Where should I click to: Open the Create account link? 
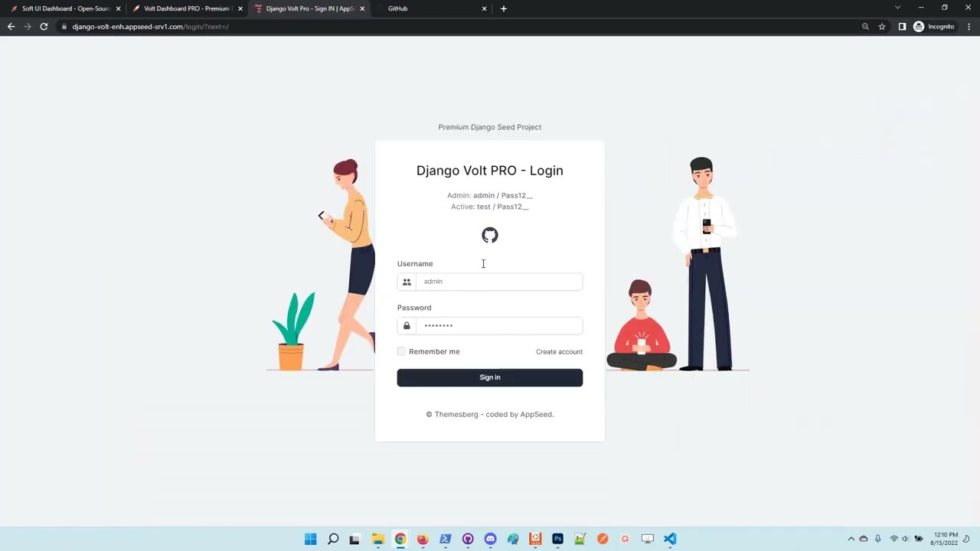[x=559, y=352]
